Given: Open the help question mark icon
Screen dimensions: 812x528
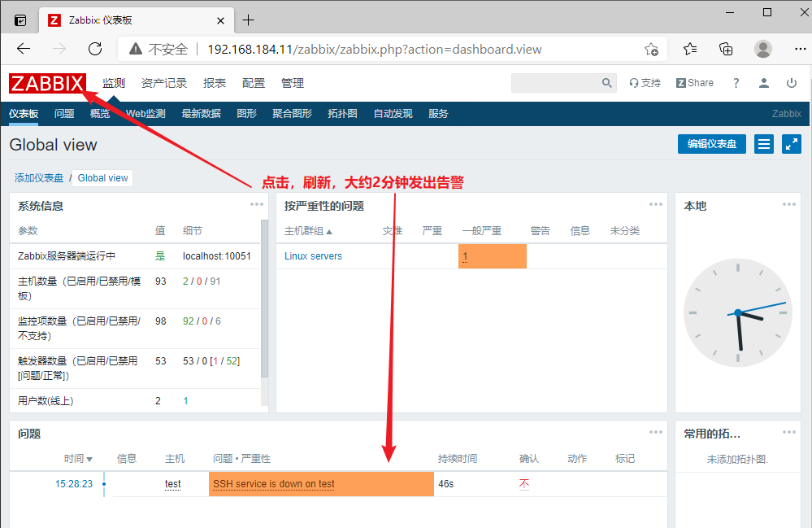Looking at the screenshot, I should tap(736, 83).
